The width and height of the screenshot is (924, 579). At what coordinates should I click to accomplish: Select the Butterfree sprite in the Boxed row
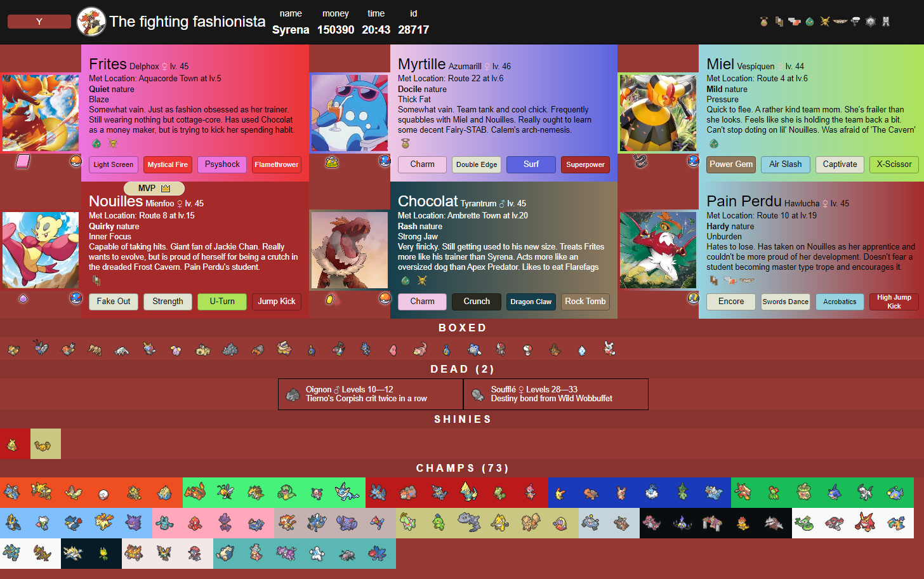coord(41,348)
